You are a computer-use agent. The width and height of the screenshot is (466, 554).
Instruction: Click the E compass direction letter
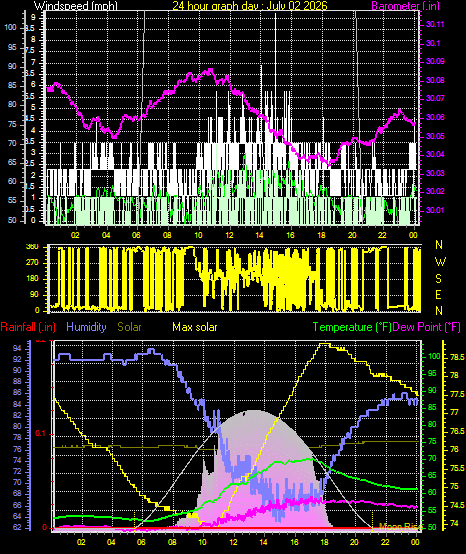[438, 295]
